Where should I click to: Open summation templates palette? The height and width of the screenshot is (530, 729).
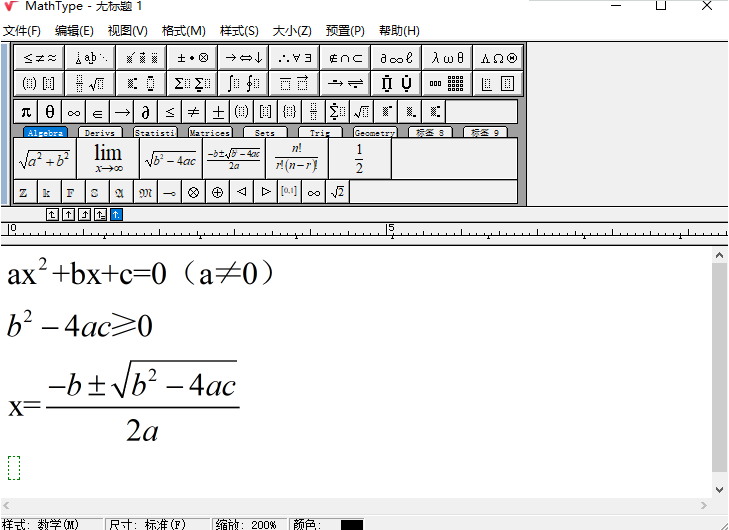[x=192, y=84]
